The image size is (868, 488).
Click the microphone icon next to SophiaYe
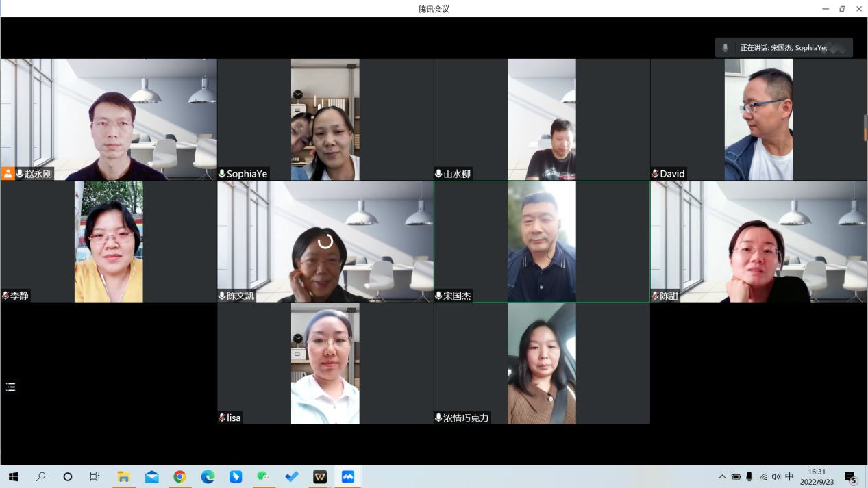pyautogui.click(x=222, y=174)
